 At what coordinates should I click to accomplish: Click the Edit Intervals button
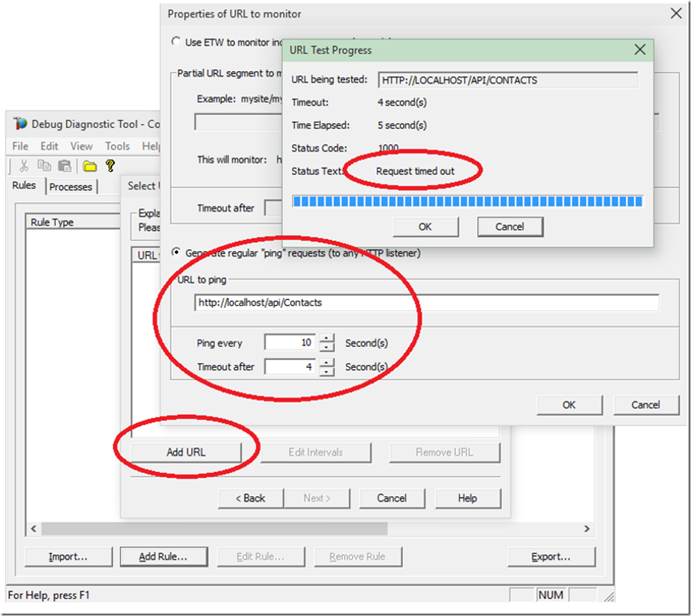pos(316,452)
